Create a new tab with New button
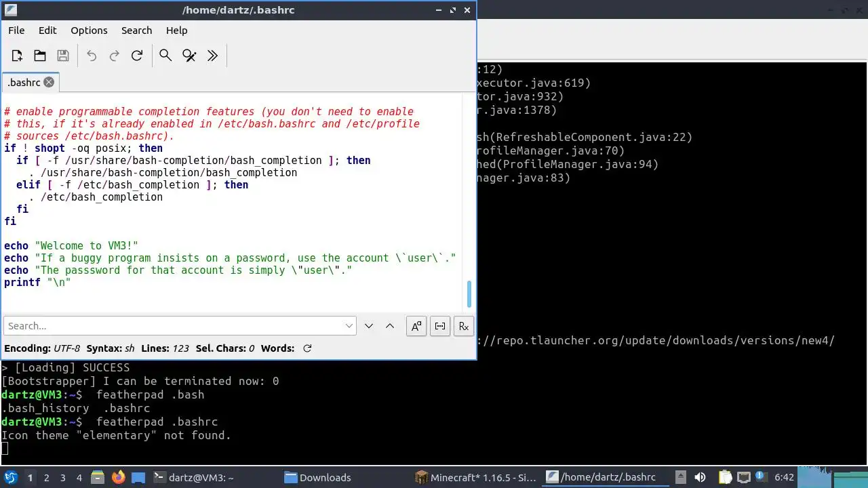The width and height of the screenshot is (868, 488). pyautogui.click(x=17, y=56)
